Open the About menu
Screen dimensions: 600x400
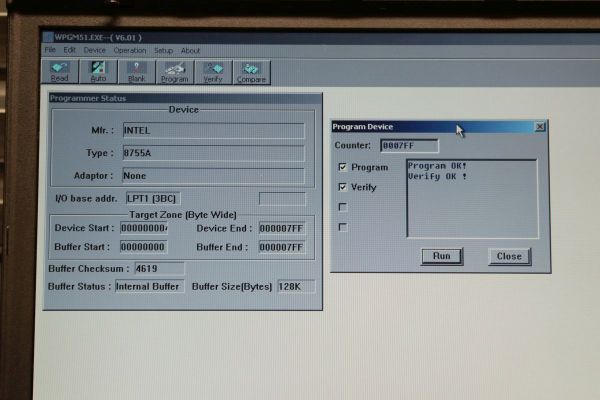[190, 50]
